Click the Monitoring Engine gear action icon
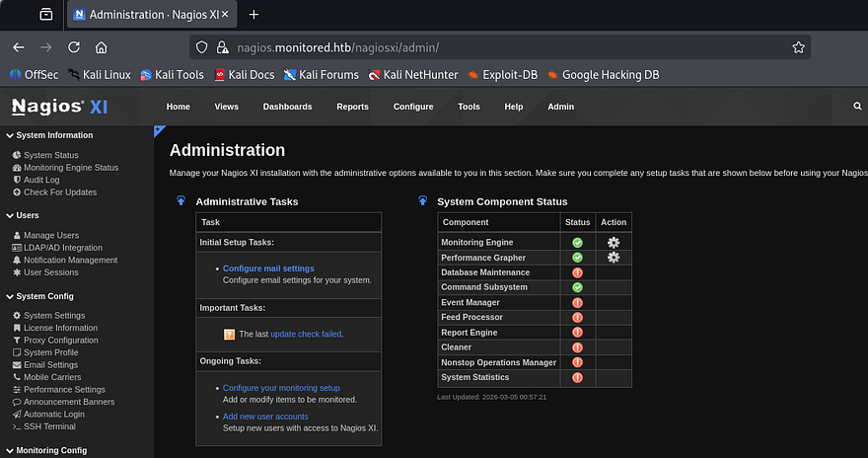Screen dimensions: 868x458 click(613, 243)
